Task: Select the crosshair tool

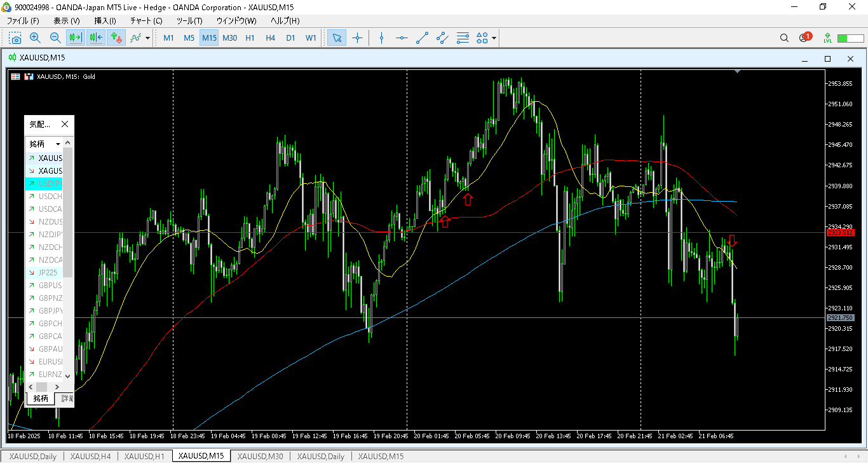Action: 357,38
